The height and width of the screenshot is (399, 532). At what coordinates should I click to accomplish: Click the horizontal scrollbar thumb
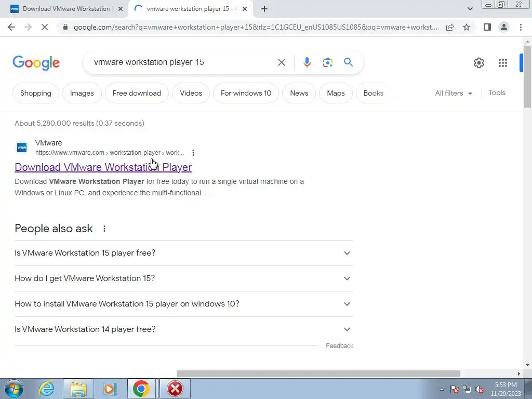318,374
